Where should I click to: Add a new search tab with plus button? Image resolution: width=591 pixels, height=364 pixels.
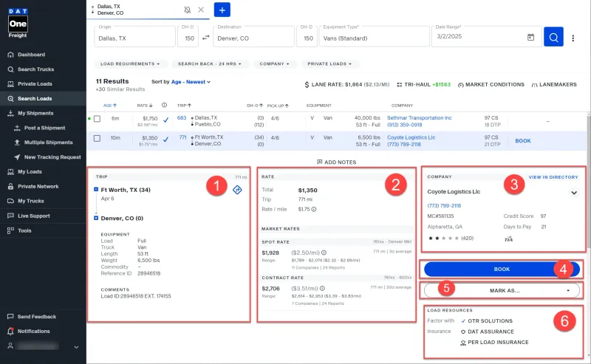click(x=222, y=10)
